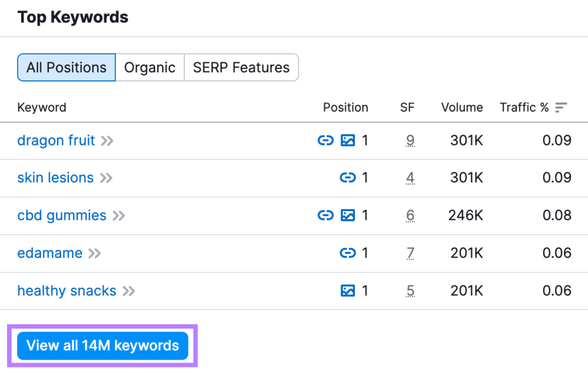Click SF count 6 for cbd gummies
The image size is (588, 374).
point(410,216)
